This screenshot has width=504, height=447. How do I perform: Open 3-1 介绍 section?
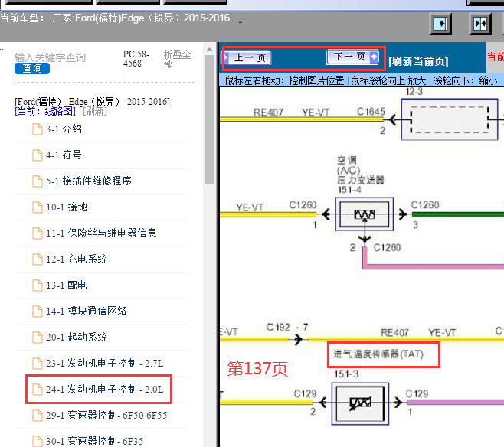point(64,129)
